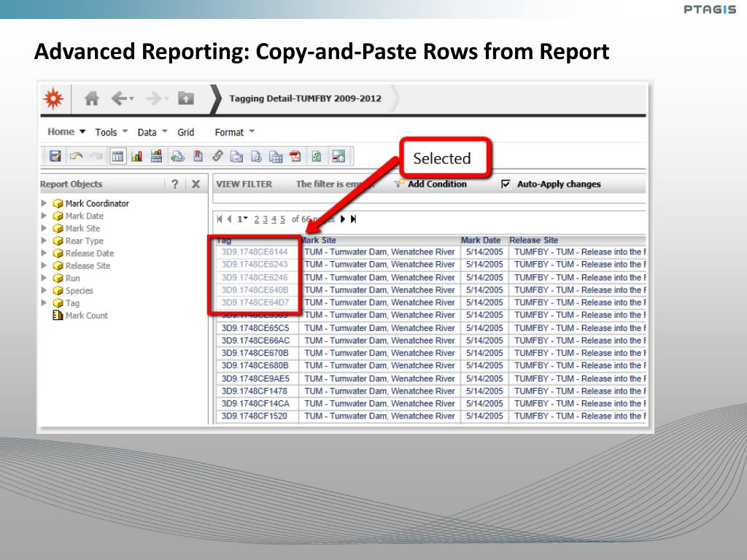This screenshot has width=747, height=560.
Task: Go to next page arrow
Action: (x=343, y=219)
